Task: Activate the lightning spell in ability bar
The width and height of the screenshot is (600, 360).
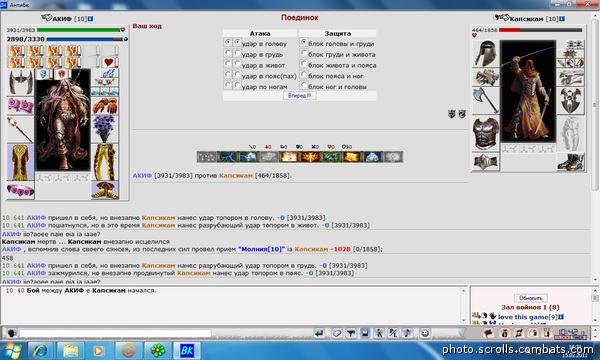Action: coord(228,157)
